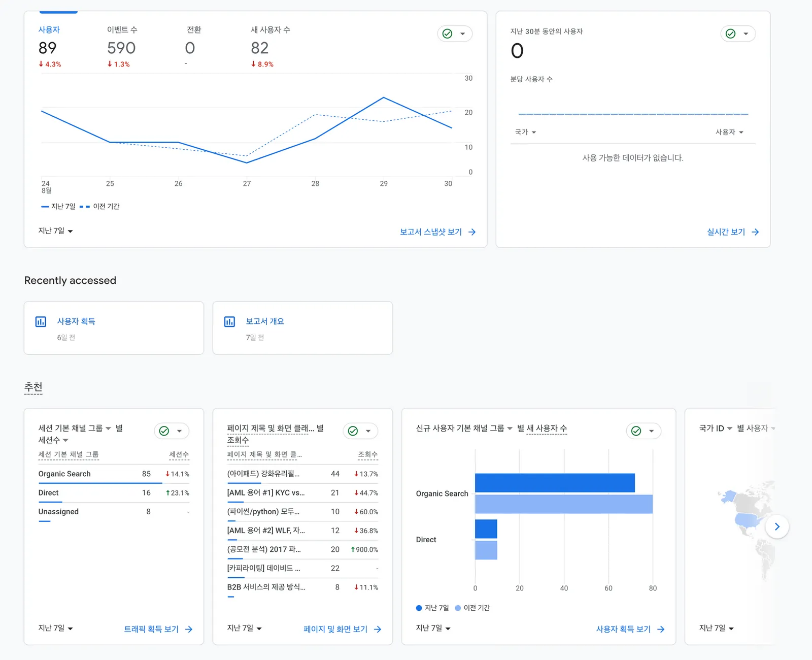Select the 사용자 metric tab
812x660 pixels.
pos(50,47)
